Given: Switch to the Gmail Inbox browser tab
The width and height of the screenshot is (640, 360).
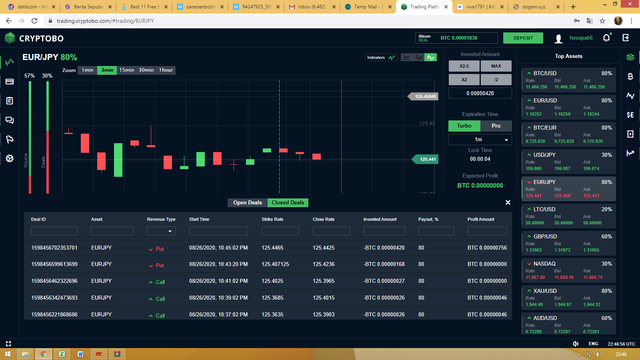Looking at the screenshot, I should (312, 7).
